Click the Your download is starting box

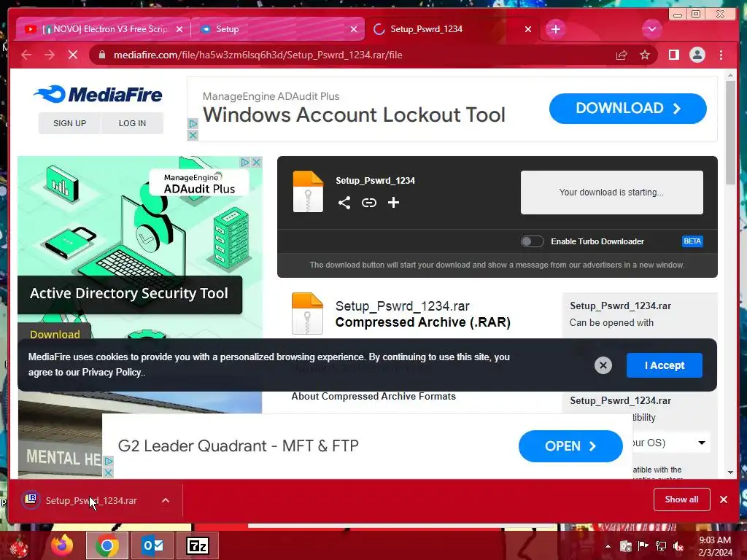(612, 192)
